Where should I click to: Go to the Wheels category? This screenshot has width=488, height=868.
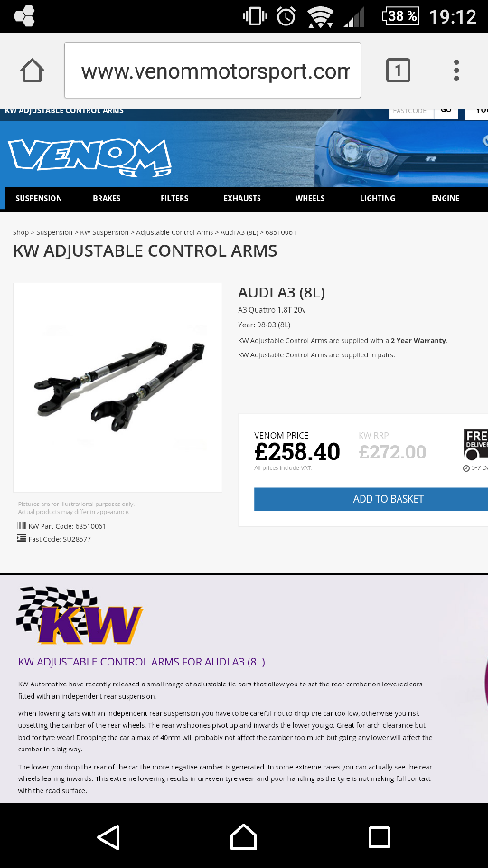(x=310, y=198)
